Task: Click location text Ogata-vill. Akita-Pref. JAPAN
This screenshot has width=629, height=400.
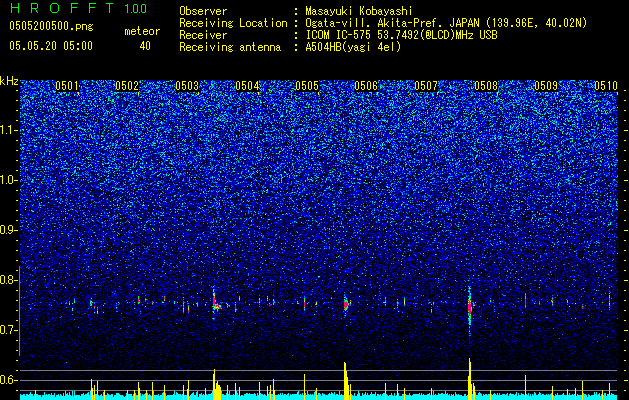Action: click(x=391, y=23)
